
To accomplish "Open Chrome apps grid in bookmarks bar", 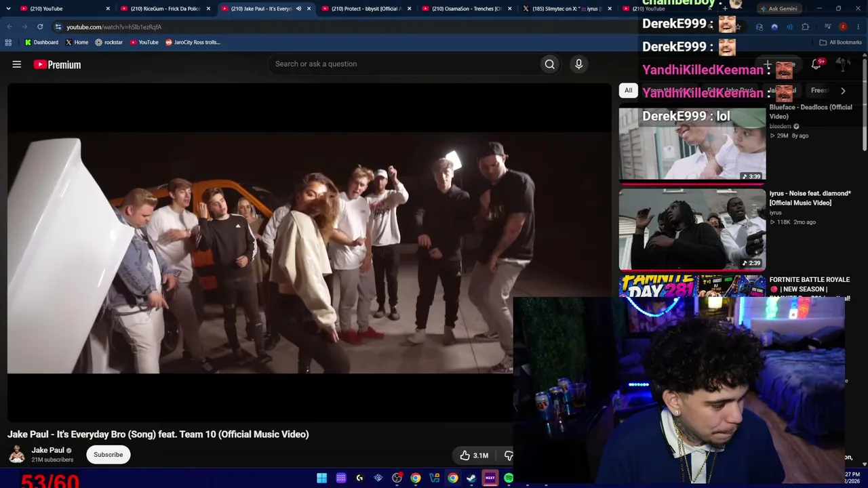I will [8, 42].
